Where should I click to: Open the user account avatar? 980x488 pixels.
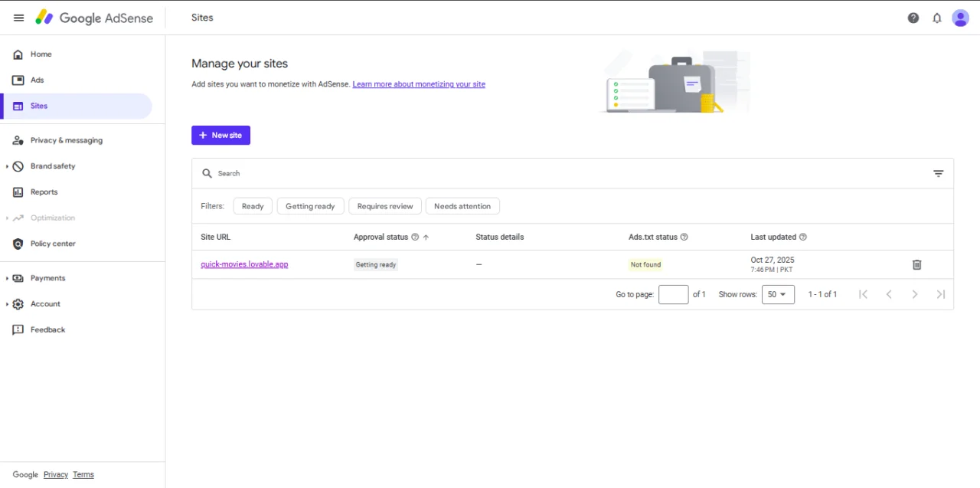click(x=961, y=18)
